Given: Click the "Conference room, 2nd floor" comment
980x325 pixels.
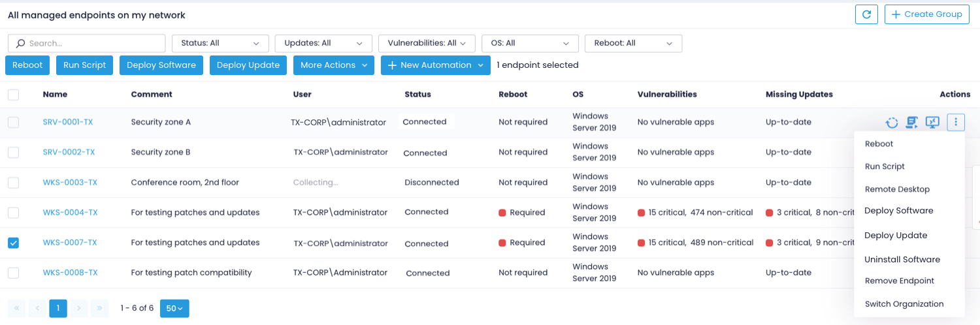Looking at the screenshot, I should (x=185, y=183).
